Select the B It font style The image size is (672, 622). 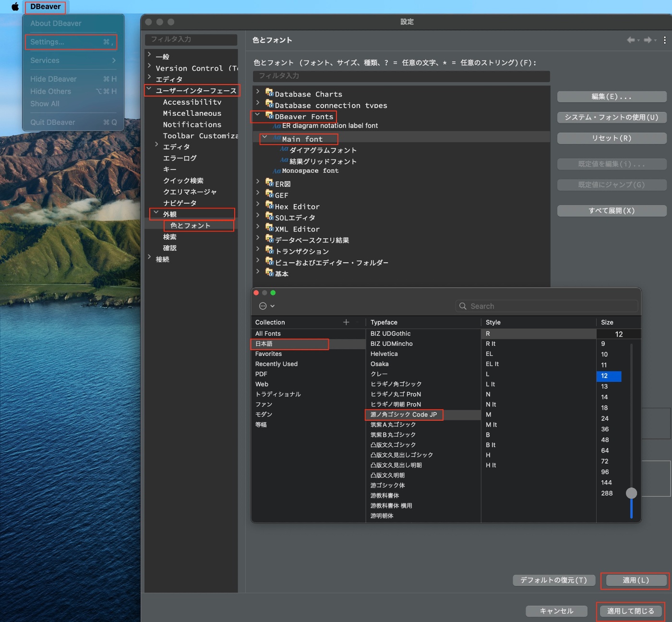tap(539, 445)
